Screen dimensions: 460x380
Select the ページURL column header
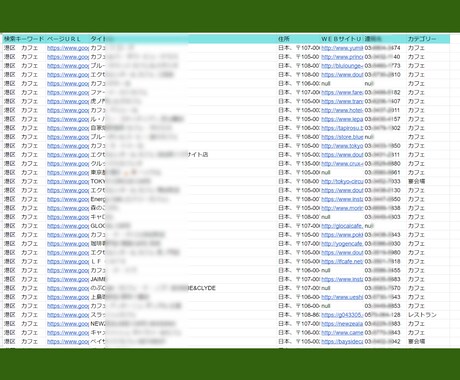pos(64,39)
